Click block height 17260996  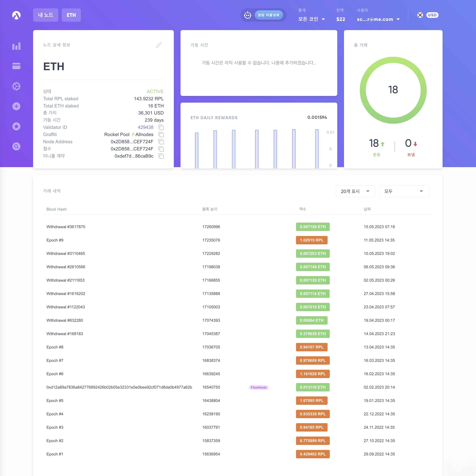coord(211,227)
